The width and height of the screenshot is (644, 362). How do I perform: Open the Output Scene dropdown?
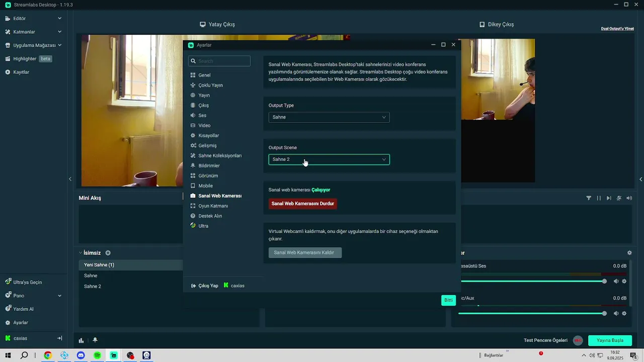tap(329, 159)
